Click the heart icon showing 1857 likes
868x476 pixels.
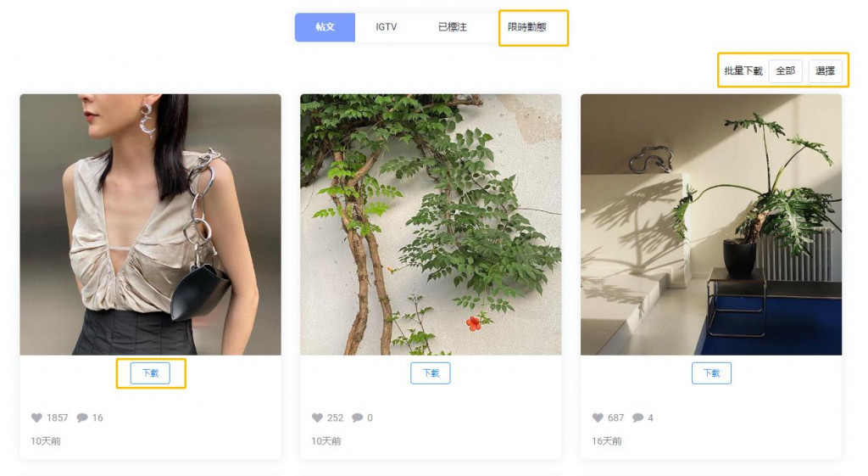tap(36, 417)
